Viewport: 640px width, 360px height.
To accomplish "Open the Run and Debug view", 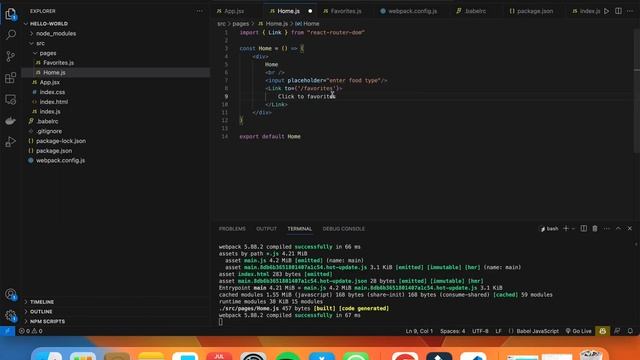I will tap(11, 142).
